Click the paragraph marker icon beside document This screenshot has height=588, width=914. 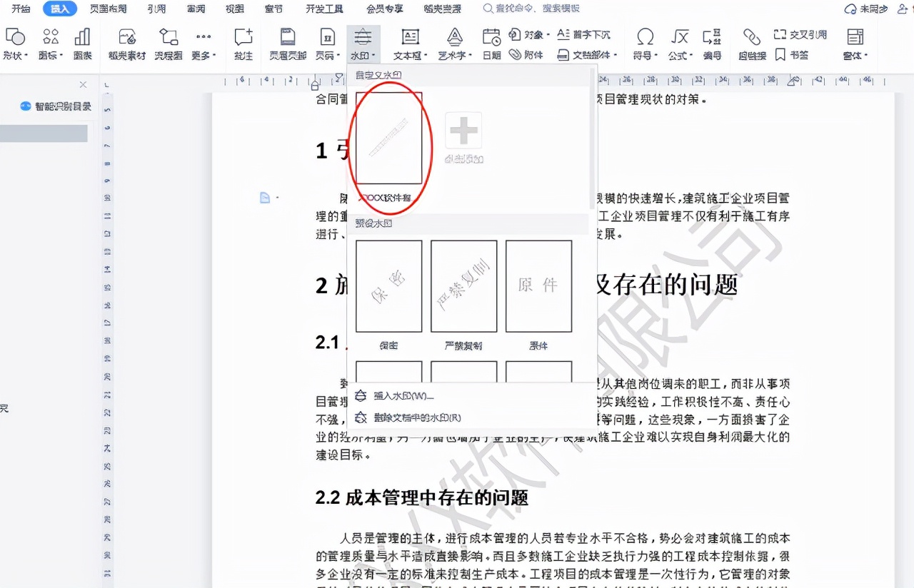(265, 198)
